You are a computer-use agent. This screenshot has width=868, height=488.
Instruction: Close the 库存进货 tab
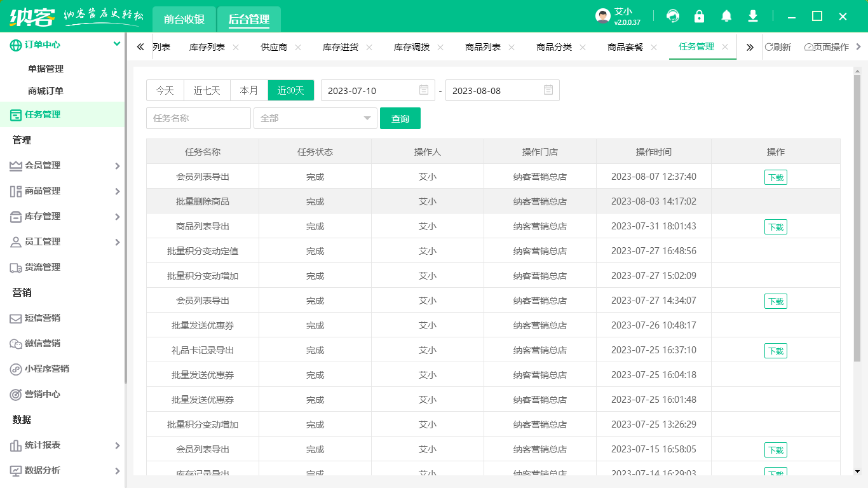[x=369, y=47]
